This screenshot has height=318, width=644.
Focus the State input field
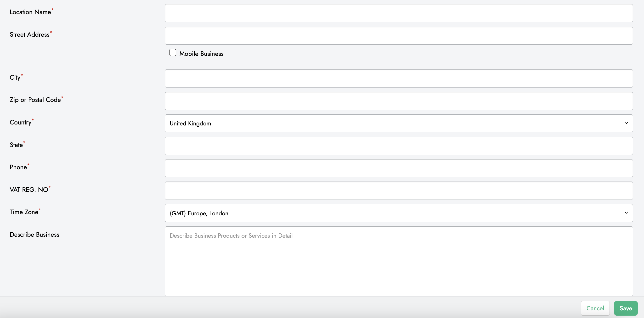coord(399,146)
